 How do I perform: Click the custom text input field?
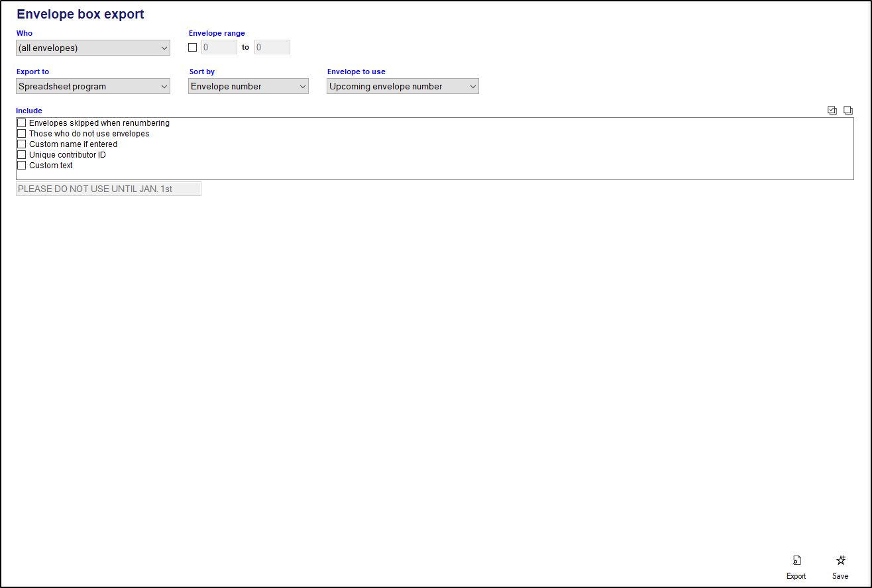(108, 189)
